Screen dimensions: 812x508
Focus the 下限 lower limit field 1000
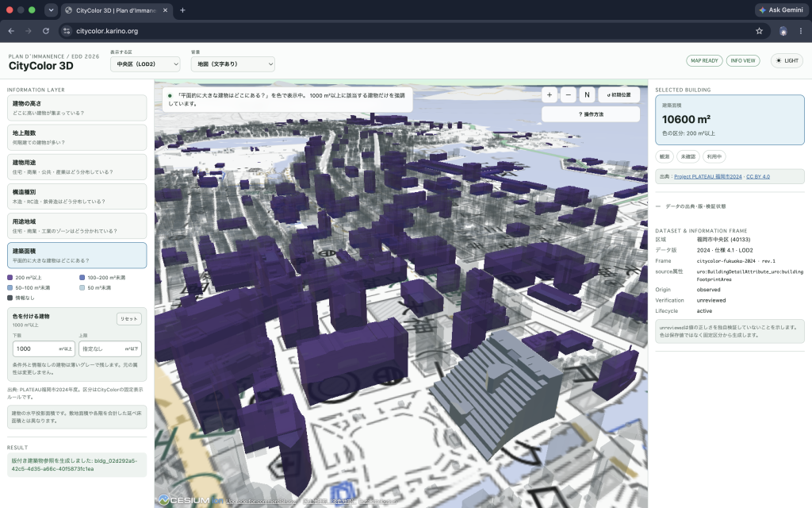pyautogui.click(x=44, y=349)
